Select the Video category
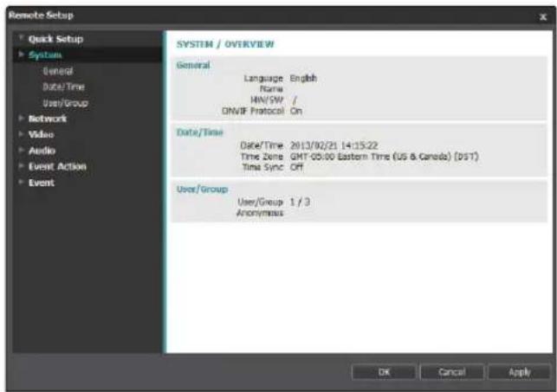Viewport: 557px width, 392px height. (42, 134)
